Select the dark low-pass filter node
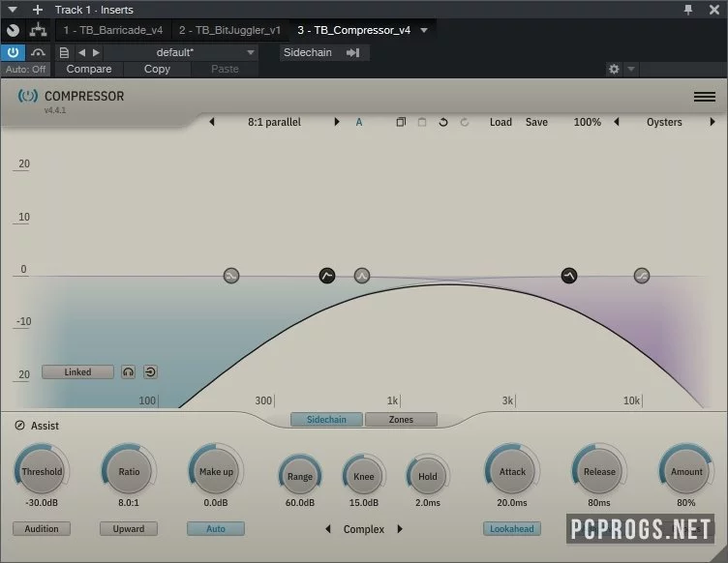The height and width of the screenshot is (563, 728). pyautogui.click(x=569, y=276)
